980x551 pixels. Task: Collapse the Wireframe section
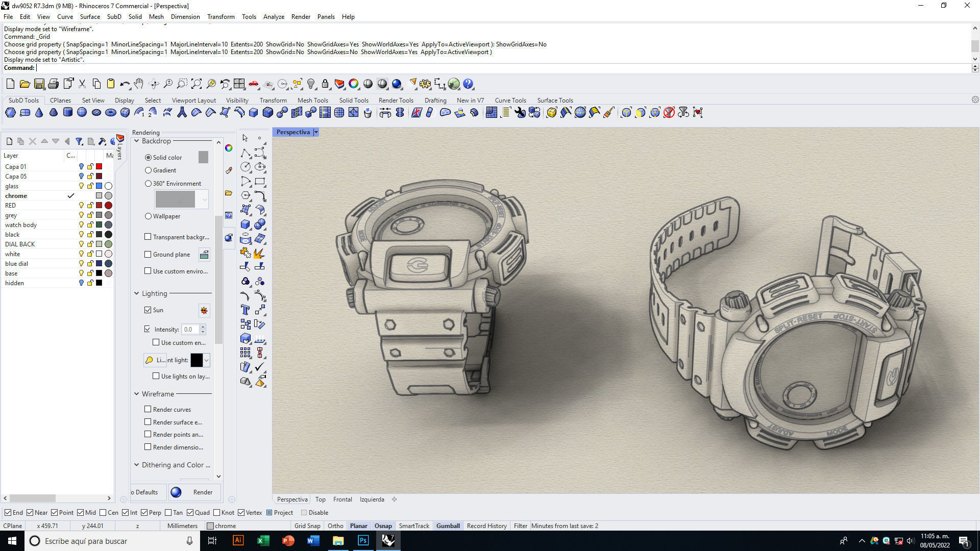[137, 394]
